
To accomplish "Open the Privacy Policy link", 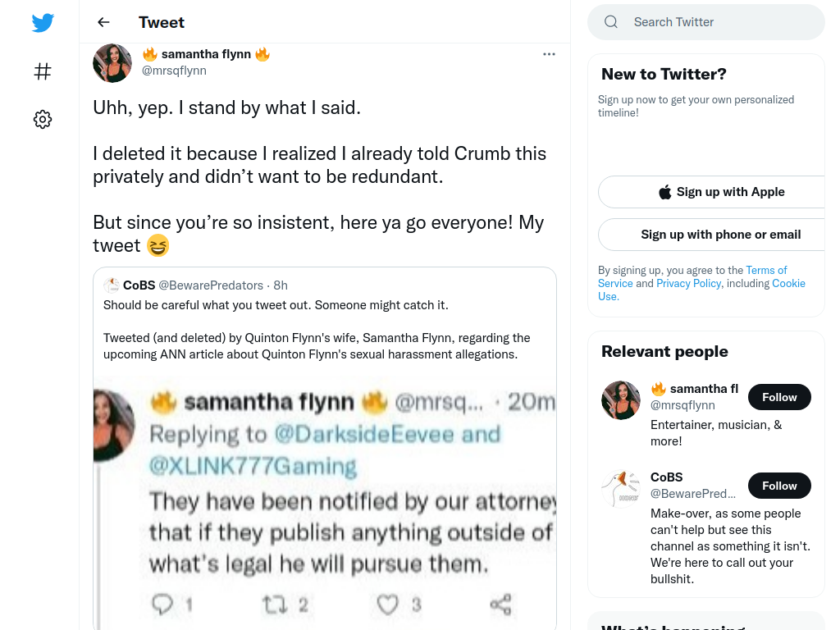I will [688, 283].
